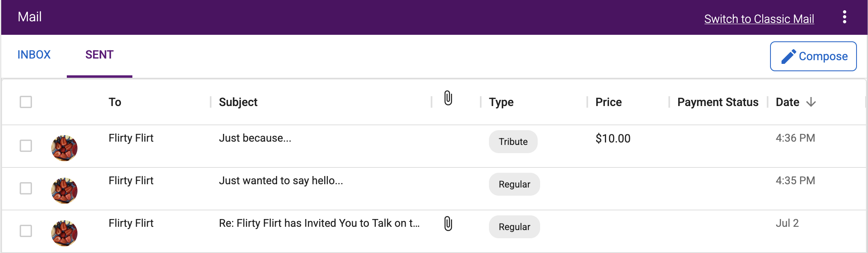The height and width of the screenshot is (253, 868).
Task: Sort by the Subject column header
Action: point(238,102)
